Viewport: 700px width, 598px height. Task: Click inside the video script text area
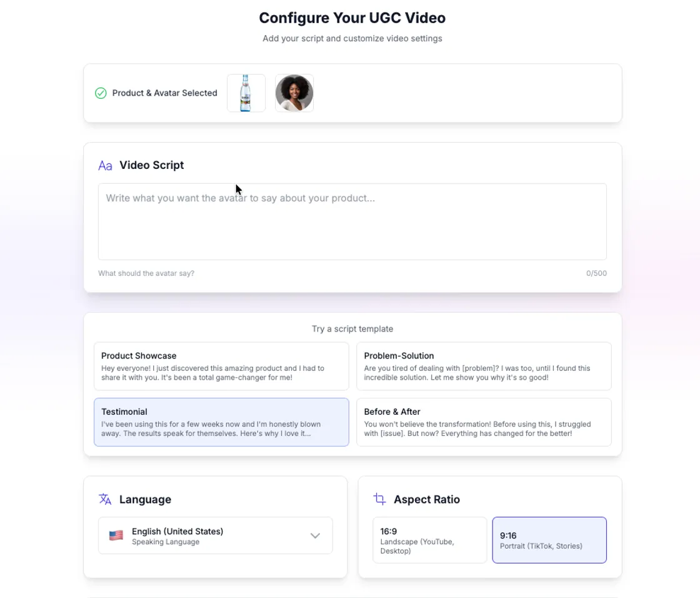click(x=352, y=221)
